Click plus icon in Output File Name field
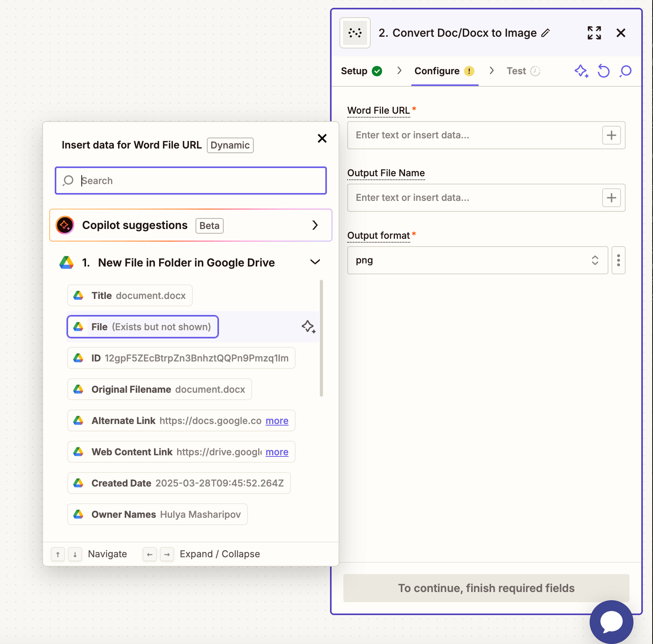The width and height of the screenshot is (653, 644). (611, 198)
